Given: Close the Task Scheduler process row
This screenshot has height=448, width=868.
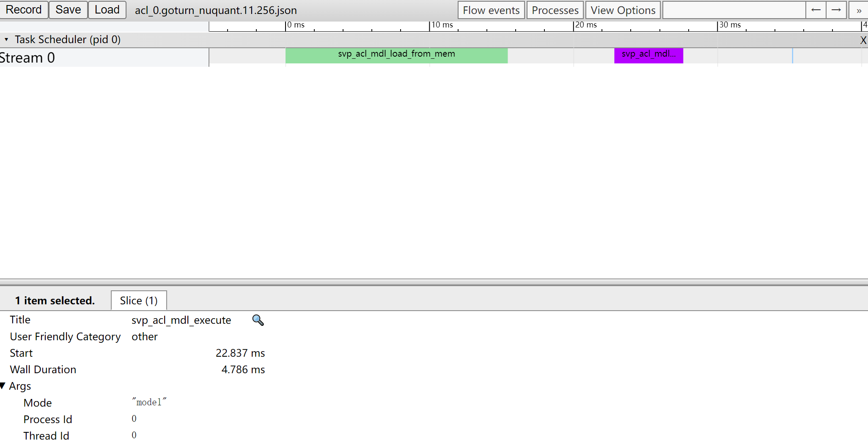Looking at the screenshot, I should point(863,40).
